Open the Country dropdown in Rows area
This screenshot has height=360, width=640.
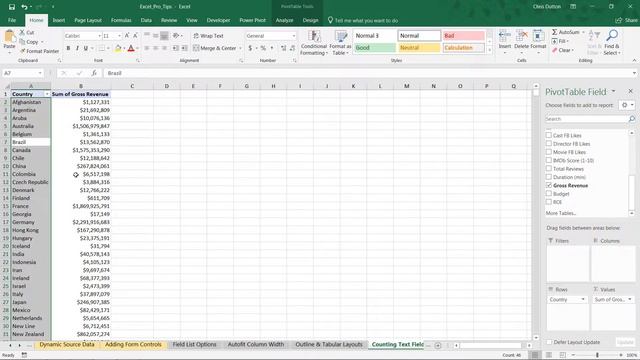[582, 300]
